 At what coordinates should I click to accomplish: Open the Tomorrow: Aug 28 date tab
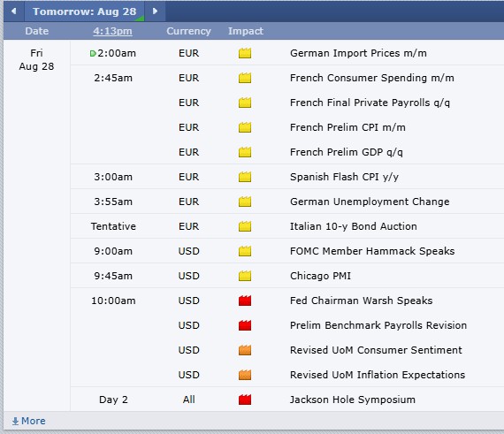tap(85, 11)
